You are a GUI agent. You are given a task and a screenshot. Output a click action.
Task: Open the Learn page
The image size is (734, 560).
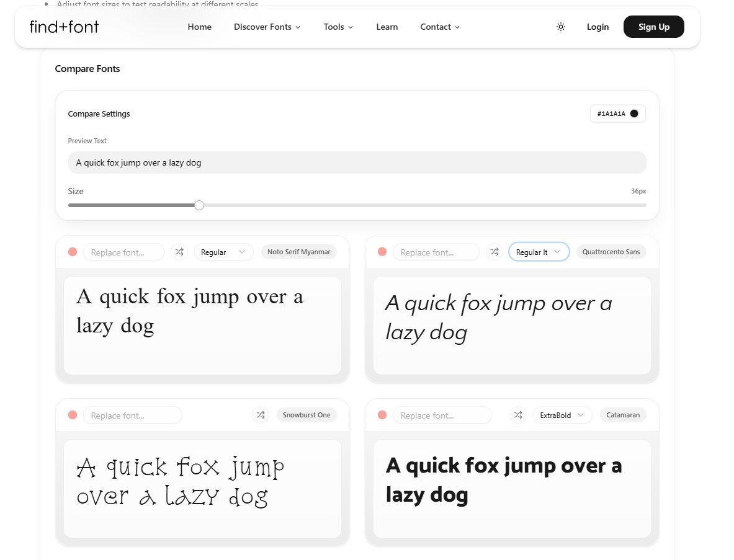[x=387, y=27]
